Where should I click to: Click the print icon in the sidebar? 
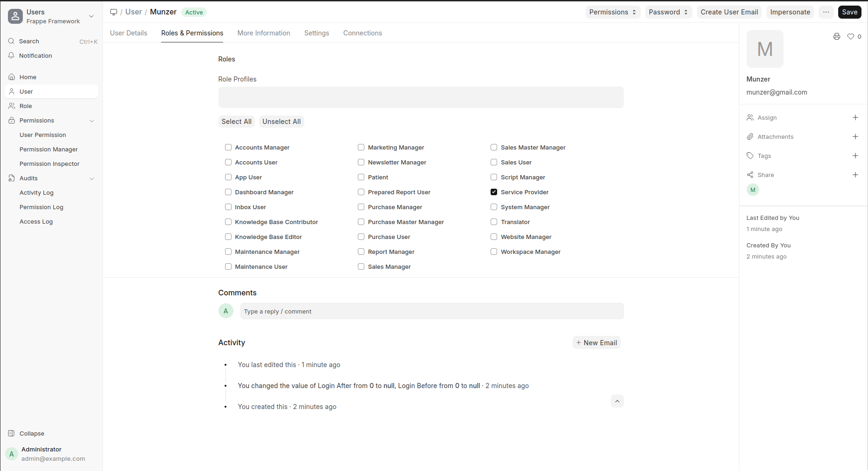837,36
